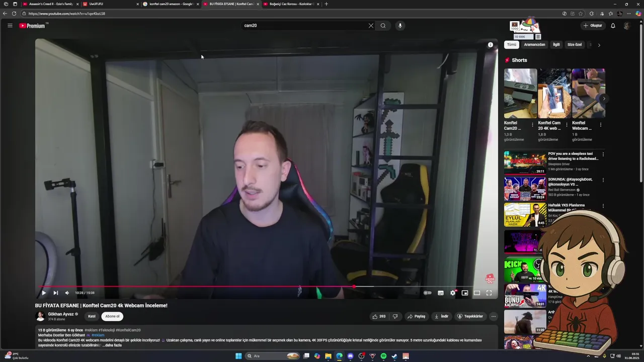Click the Teşekkürler thanks button
The height and width of the screenshot is (362, 644).
point(470,316)
